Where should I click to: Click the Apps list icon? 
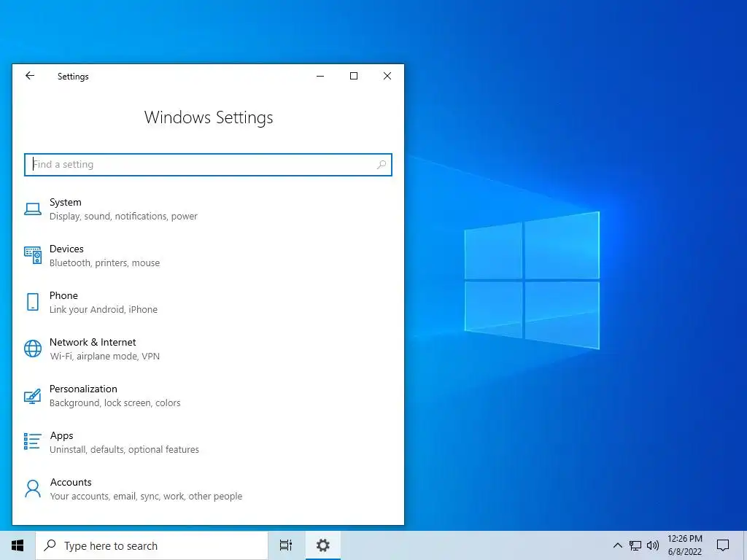[x=32, y=442]
